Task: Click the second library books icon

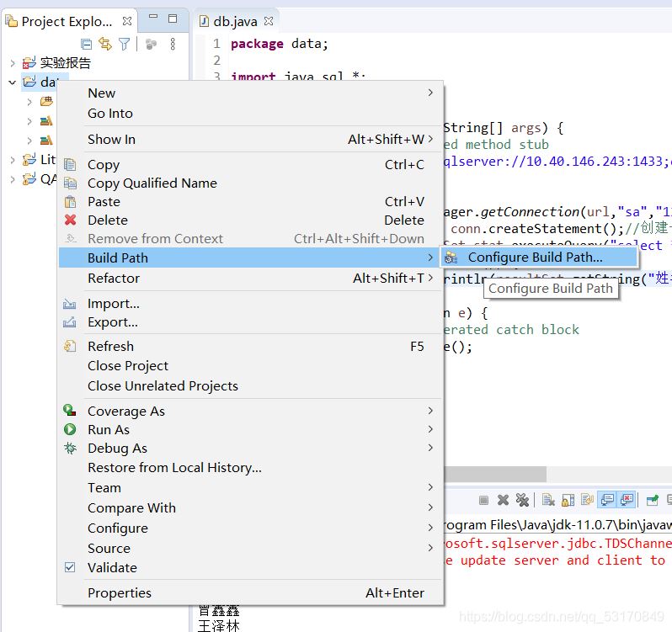Action: [46, 140]
